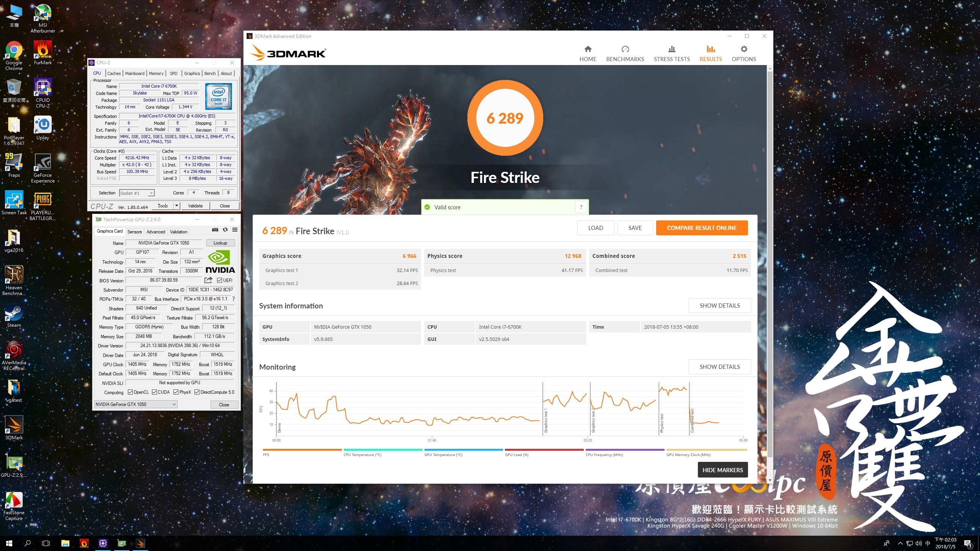Click LOAD result button in 3DMark
The width and height of the screenshot is (980, 551).
[596, 228]
